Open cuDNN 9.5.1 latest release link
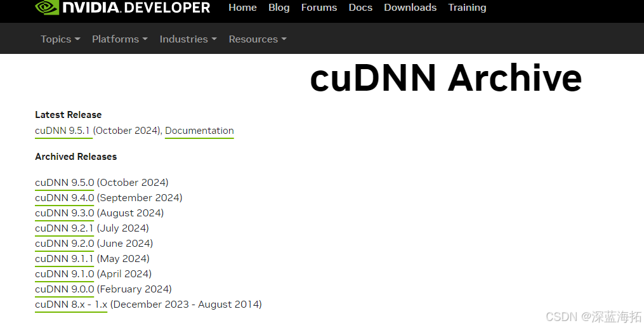 click(x=62, y=131)
